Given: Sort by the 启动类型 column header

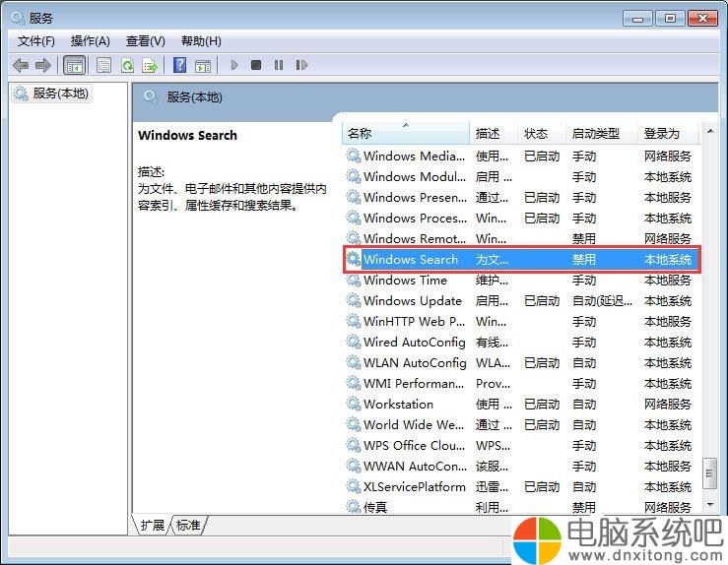Looking at the screenshot, I should tap(602, 134).
